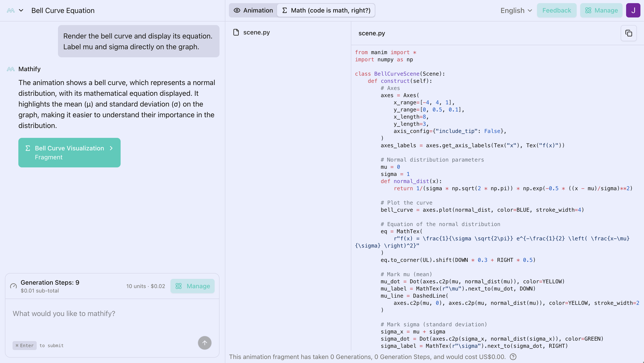Image resolution: width=644 pixels, height=363 pixels.
Task: Click the Bell Curve Equation title
Action: pos(63,11)
